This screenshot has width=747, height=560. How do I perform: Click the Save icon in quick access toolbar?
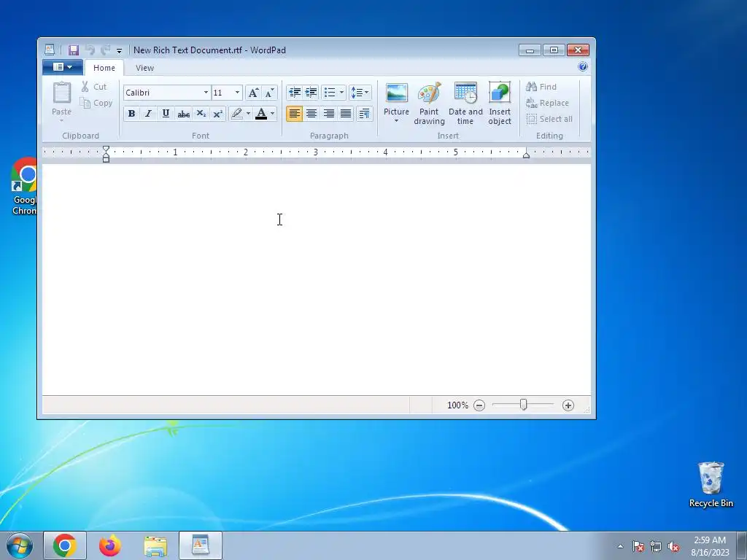(74, 50)
